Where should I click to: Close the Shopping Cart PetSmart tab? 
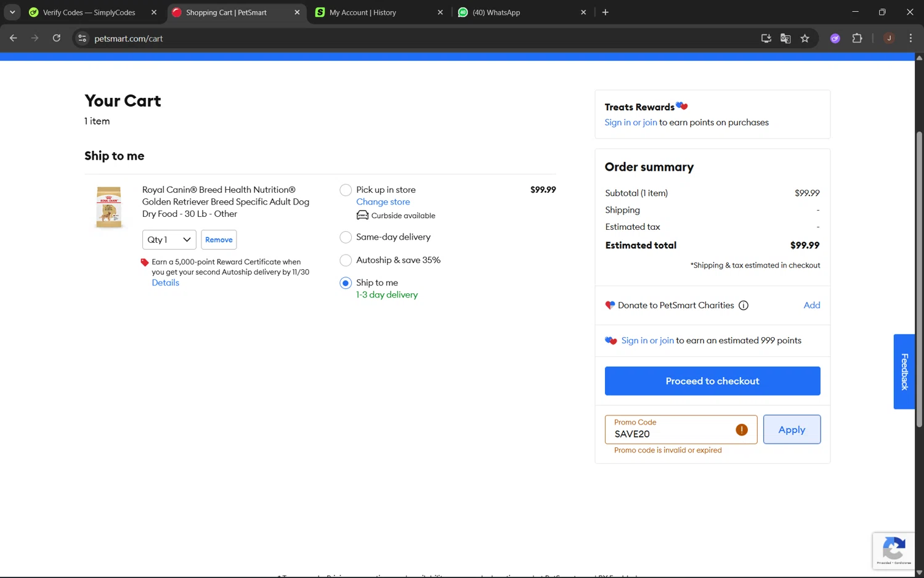coord(297,12)
